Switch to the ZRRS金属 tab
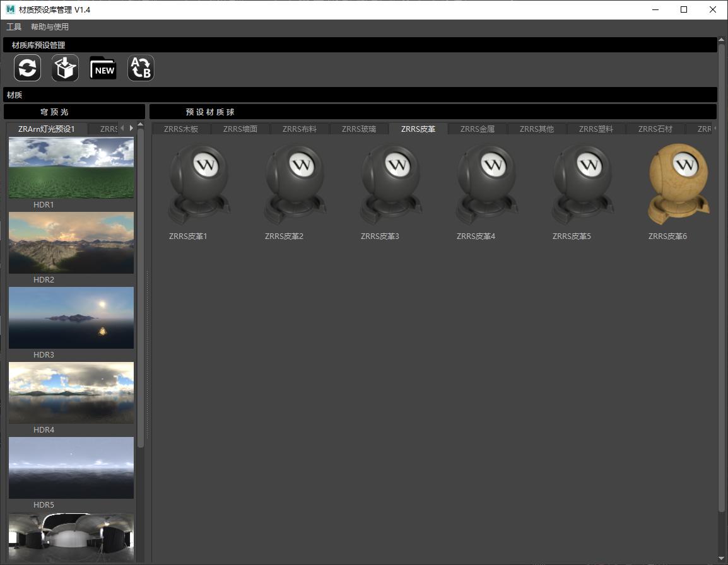Screen dimensions: 728x565 [477, 129]
